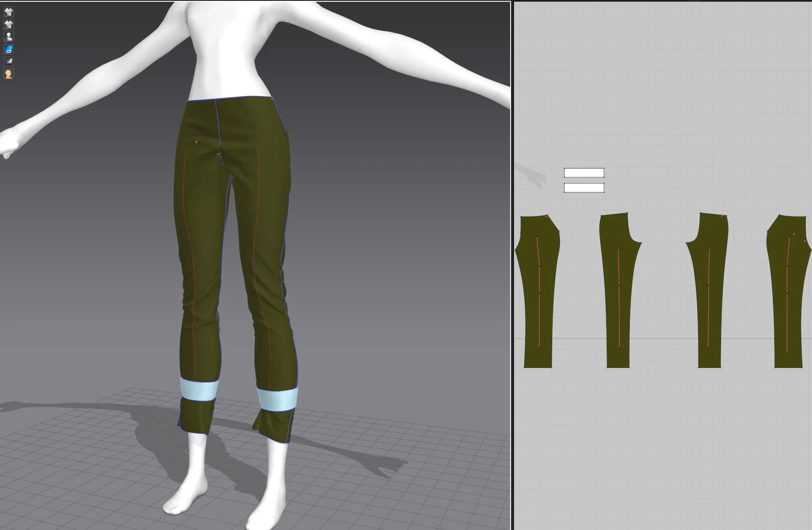Select the lower white cuff rectangle pattern
Image resolution: width=812 pixels, height=530 pixels.
pos(584,188)
